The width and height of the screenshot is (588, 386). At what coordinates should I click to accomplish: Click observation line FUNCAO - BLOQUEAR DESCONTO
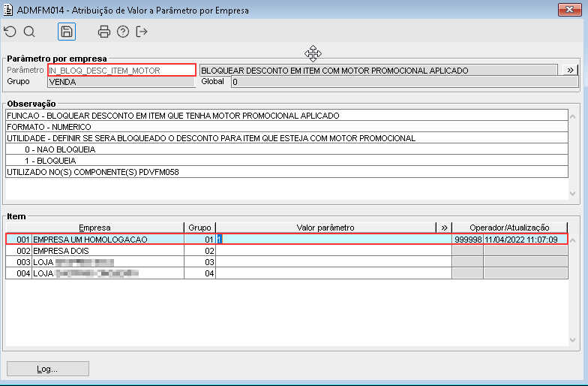[x=286, y=116]
